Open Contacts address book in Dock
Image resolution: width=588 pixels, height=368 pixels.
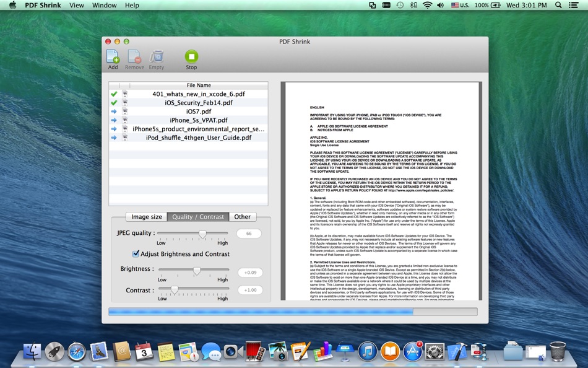121,351
